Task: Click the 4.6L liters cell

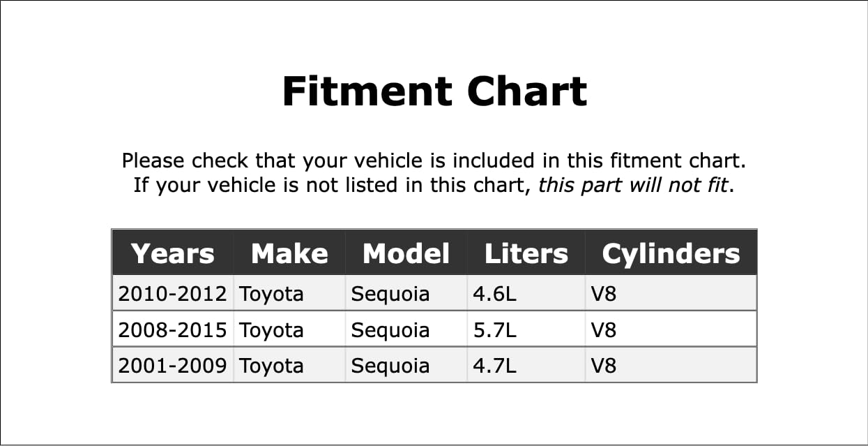Action: pos(495,294)
